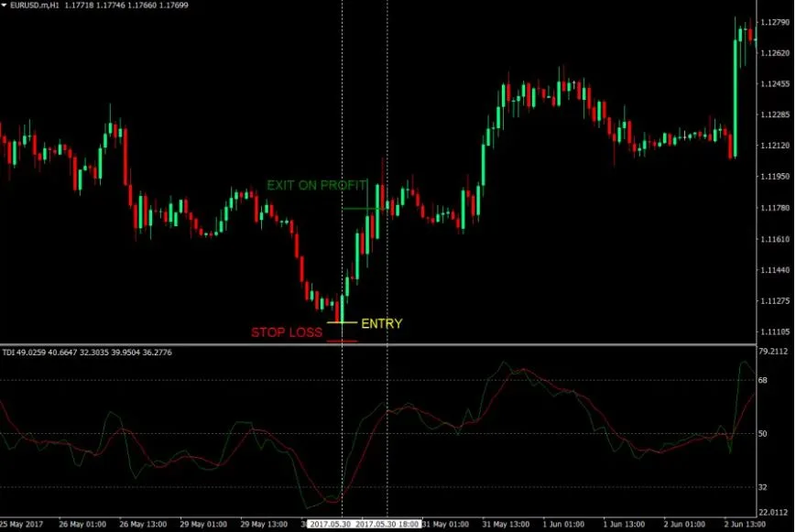796x532 pixels.
Task: Click the yellow ENTRY annotation
Action: (384, 322)
